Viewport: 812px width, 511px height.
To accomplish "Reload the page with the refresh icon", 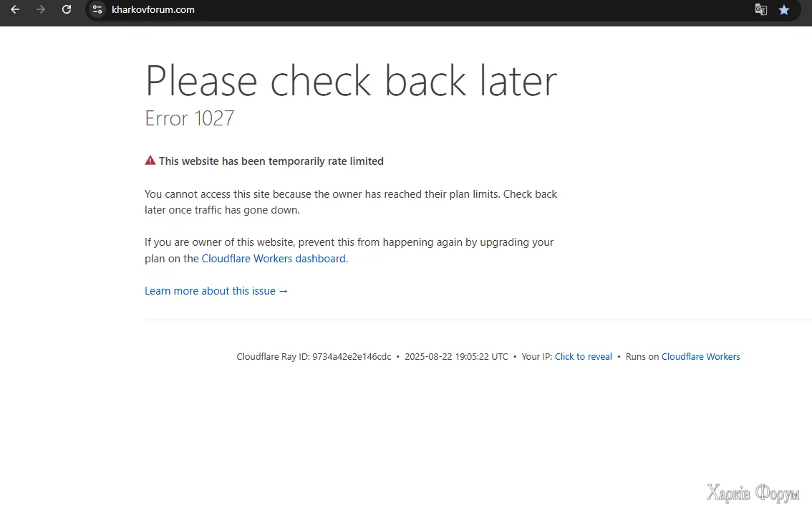I will [x=67, y=9].
